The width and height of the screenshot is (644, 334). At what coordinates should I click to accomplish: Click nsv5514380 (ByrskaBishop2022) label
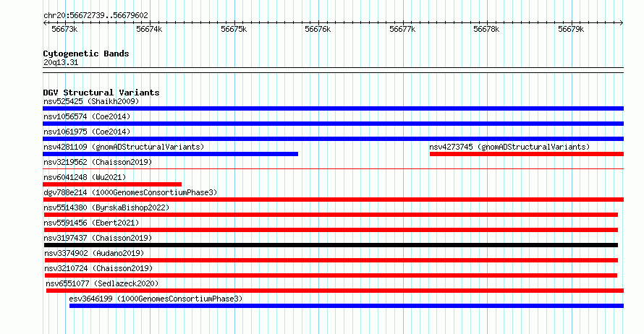(106, 207)
